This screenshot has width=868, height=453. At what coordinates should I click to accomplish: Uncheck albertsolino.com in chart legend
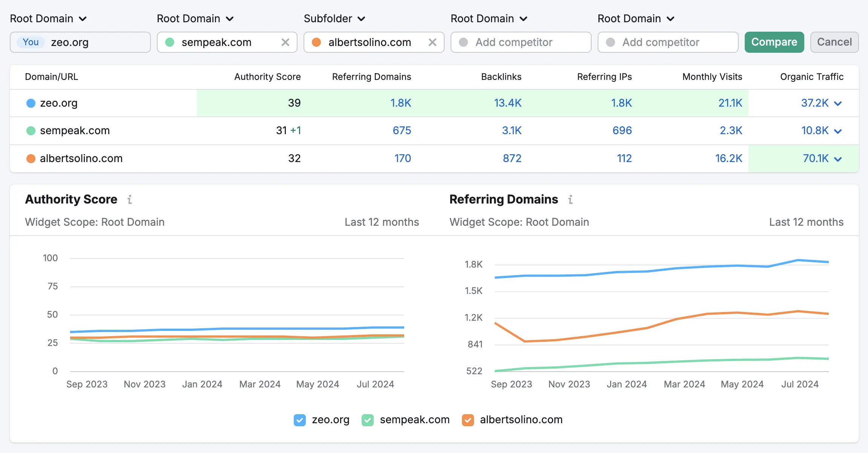tap(468, 420)
